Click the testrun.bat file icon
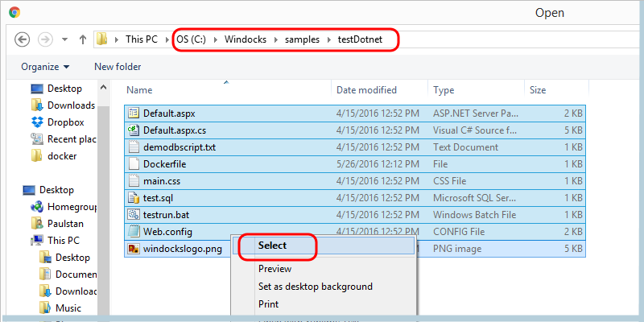This screenshot has width=644, height=322. click(134, 215)
